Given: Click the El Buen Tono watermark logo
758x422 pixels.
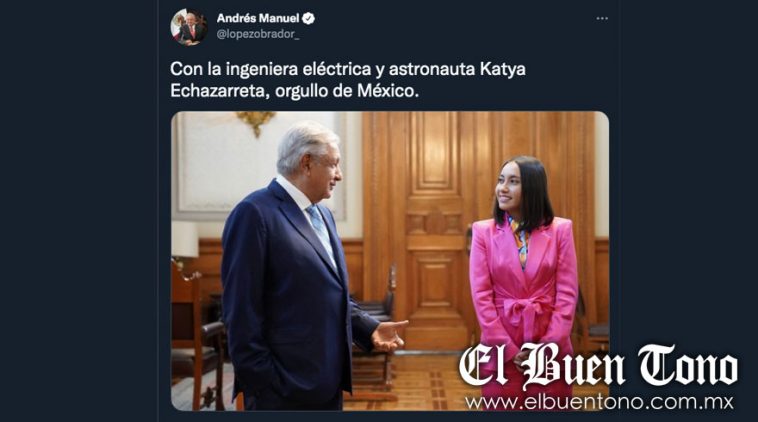Looking at the screenshot, I should pos(598,366).
